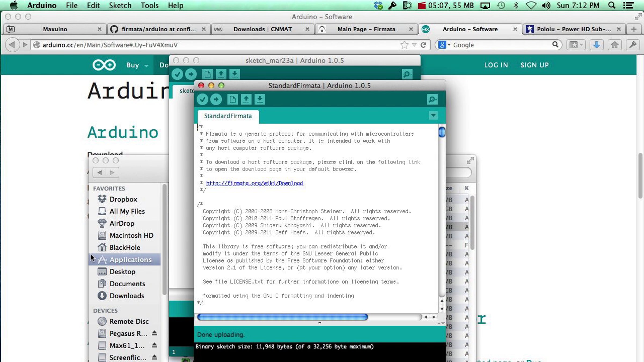Click the Upload arrow in StandardFirmata toolbar

pos(216,99)
